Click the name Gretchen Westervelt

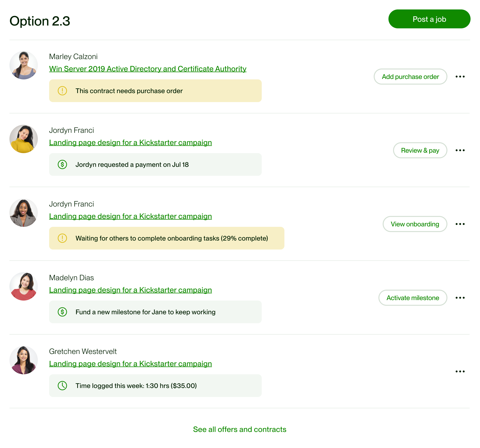coord(83,351)
